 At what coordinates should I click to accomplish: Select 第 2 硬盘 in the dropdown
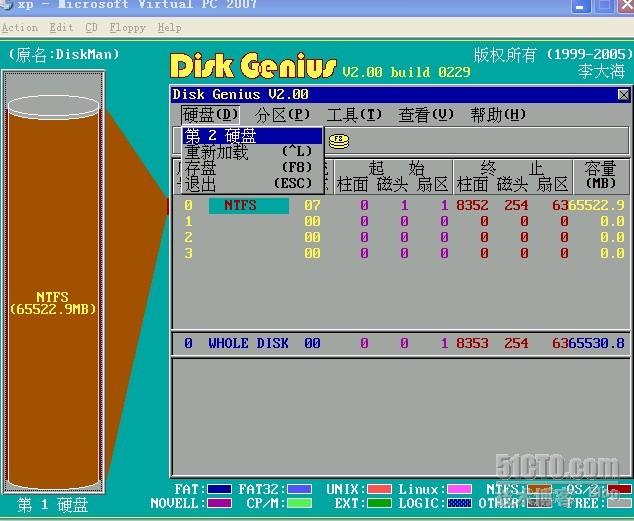coord(252,136)
